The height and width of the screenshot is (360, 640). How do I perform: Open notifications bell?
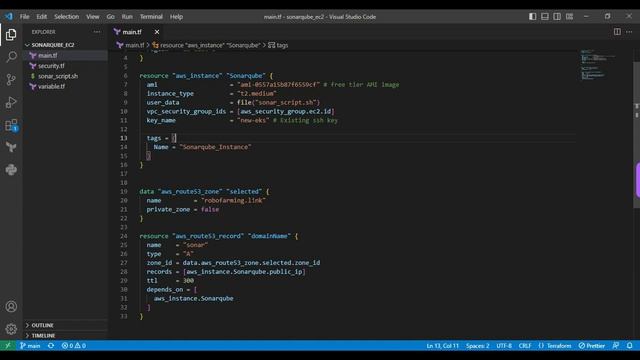point(629,346)
